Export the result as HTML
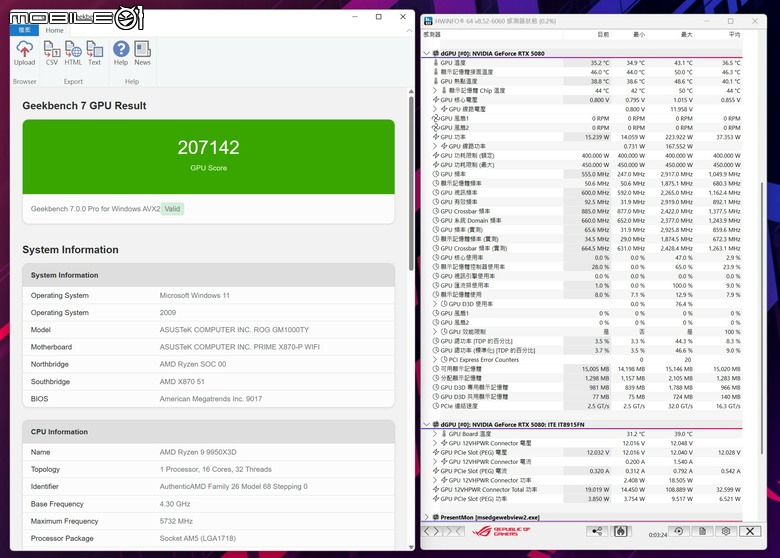Image resolution: width=780 pixels, height=558 pixels. (x=73, y=53)
